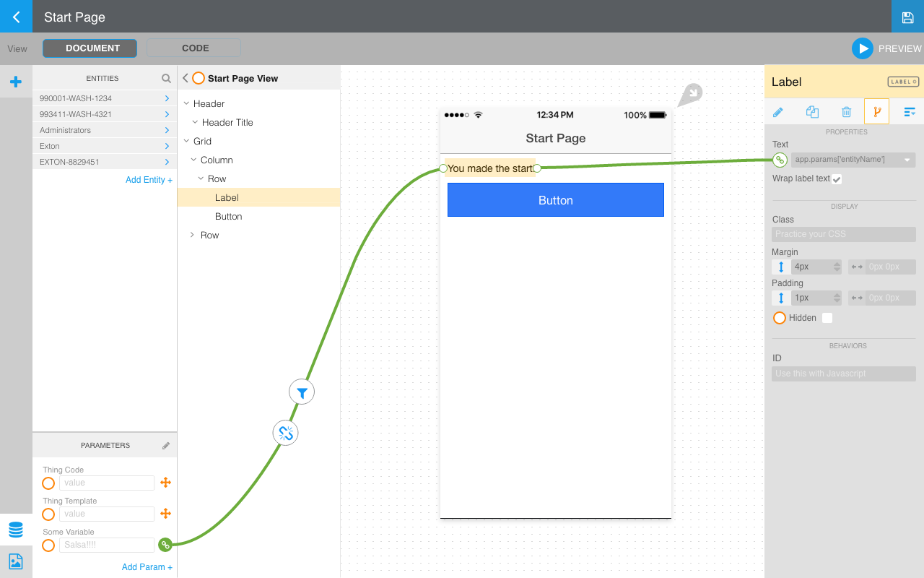924x578 pixels.
Task: Click the filter icon on the binding line
Action: (x=302, y=392)
